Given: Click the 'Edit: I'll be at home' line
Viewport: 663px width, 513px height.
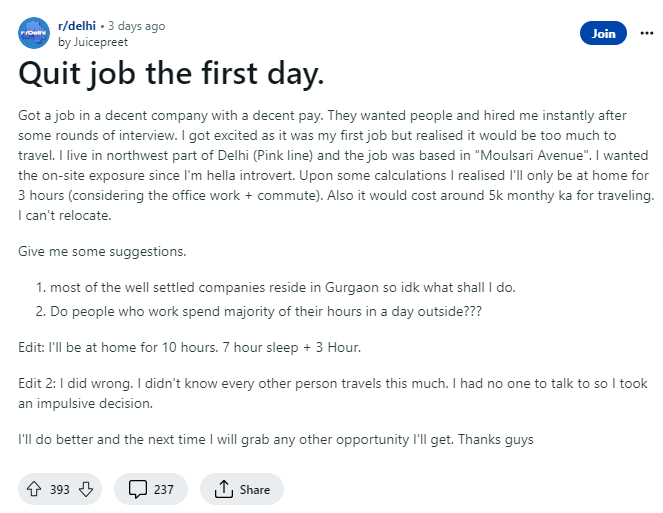Looking at the screenshot, I should (x=189, y=348).
